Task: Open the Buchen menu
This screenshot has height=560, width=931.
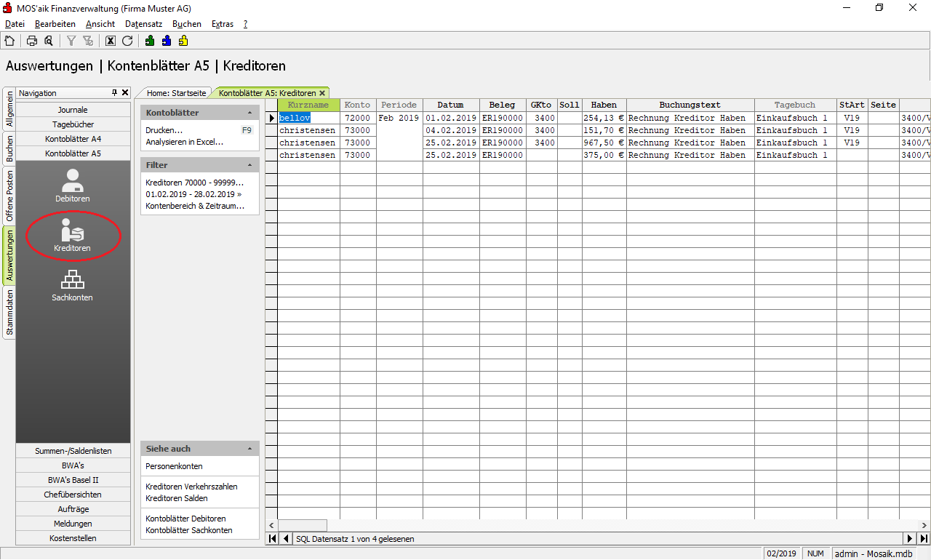Action: 186,24
